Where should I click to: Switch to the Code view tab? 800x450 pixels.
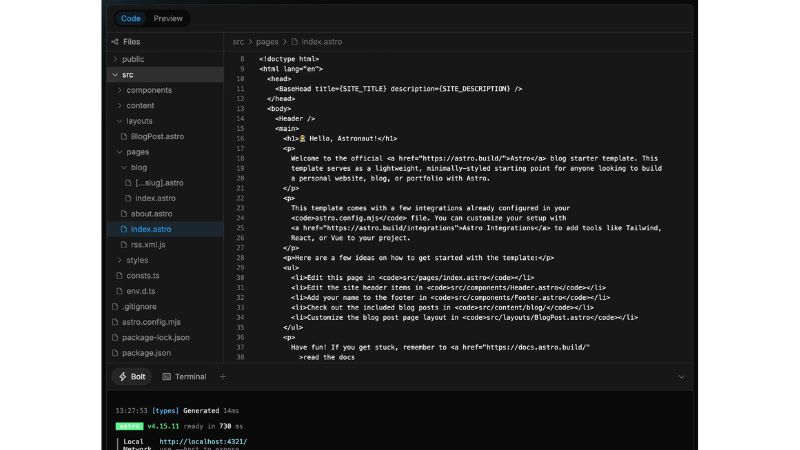coord(131,18)
